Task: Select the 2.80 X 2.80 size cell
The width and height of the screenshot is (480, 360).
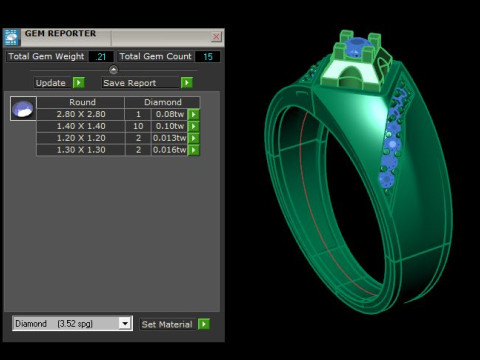Action: pyautogui.click(x=81, y=114)
